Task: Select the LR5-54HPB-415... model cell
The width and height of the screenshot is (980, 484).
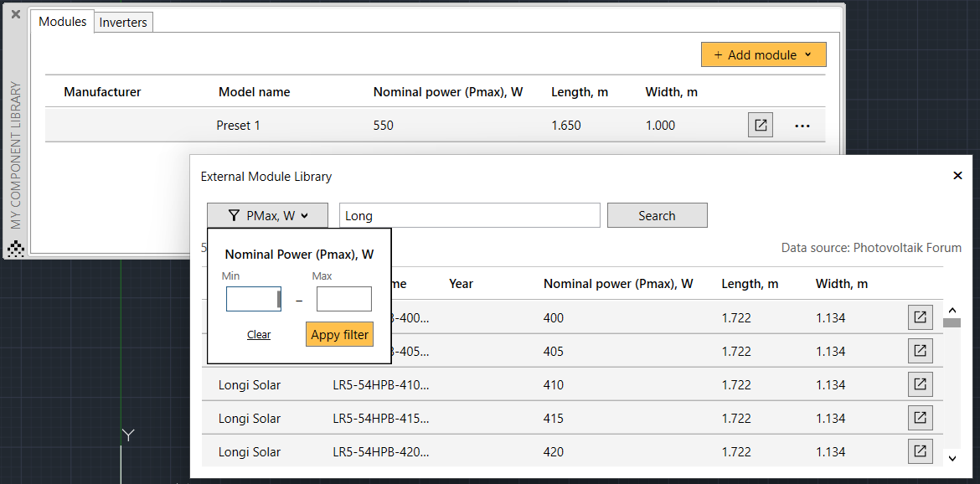Action: tap(381, 419)
